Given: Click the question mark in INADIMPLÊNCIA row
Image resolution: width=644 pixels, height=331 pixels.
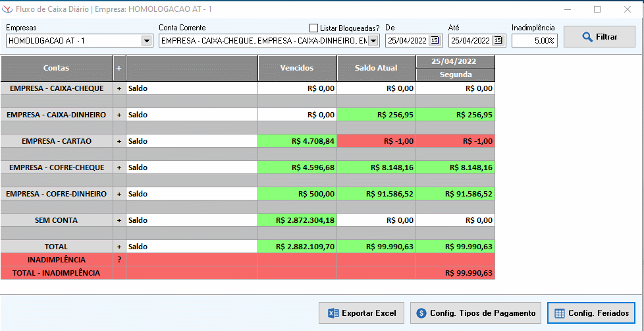Looking at the screenshot, I should point(120,260).
